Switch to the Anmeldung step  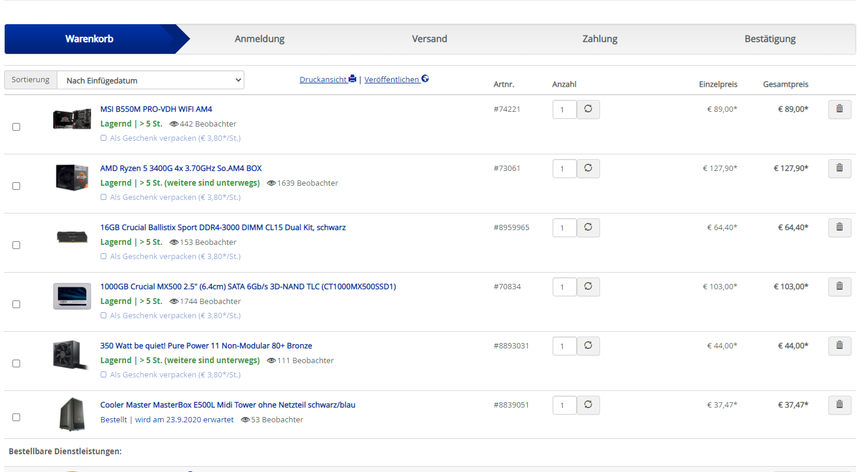tap(259, 39)
